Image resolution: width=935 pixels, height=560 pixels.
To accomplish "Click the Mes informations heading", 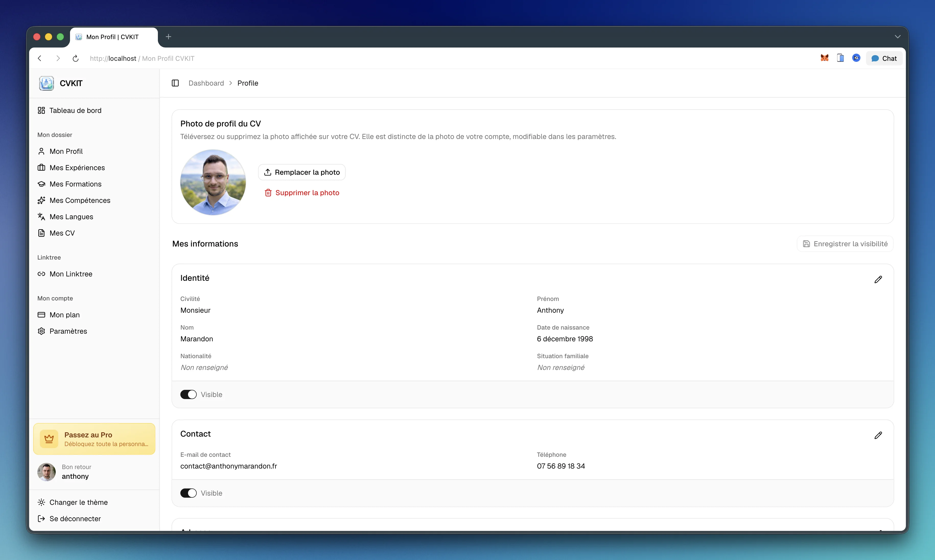I will [x=205, y=244].
